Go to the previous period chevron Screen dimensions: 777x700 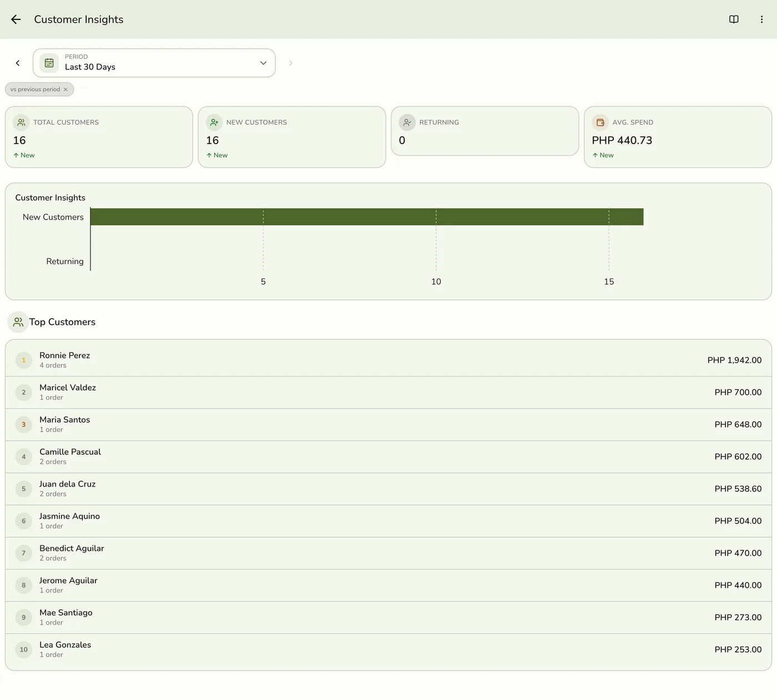(x=18, y=63)
